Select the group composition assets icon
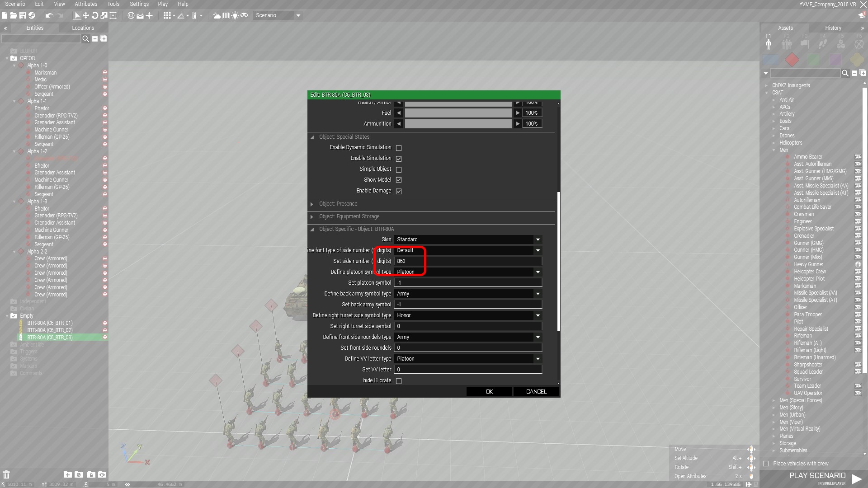This screenshot has width=868, height=488. pyautogui.click(x=787, y=44)
